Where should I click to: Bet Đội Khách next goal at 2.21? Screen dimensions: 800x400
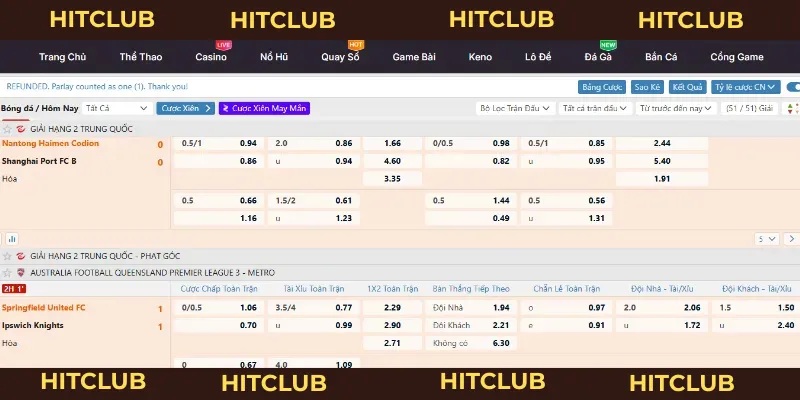click(471, 326)
